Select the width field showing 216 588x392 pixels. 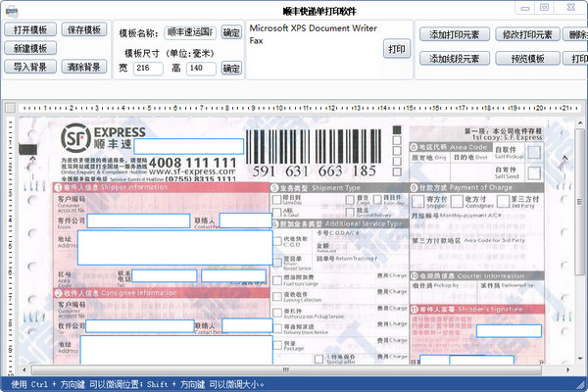pos(148,69)
